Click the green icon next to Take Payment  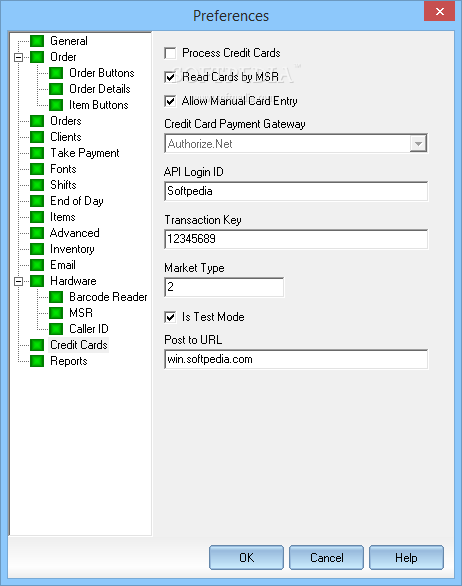tap(37, 153)
